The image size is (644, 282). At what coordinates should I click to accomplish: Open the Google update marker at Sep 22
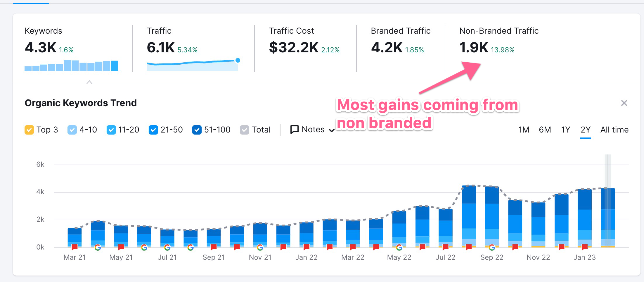492,247
